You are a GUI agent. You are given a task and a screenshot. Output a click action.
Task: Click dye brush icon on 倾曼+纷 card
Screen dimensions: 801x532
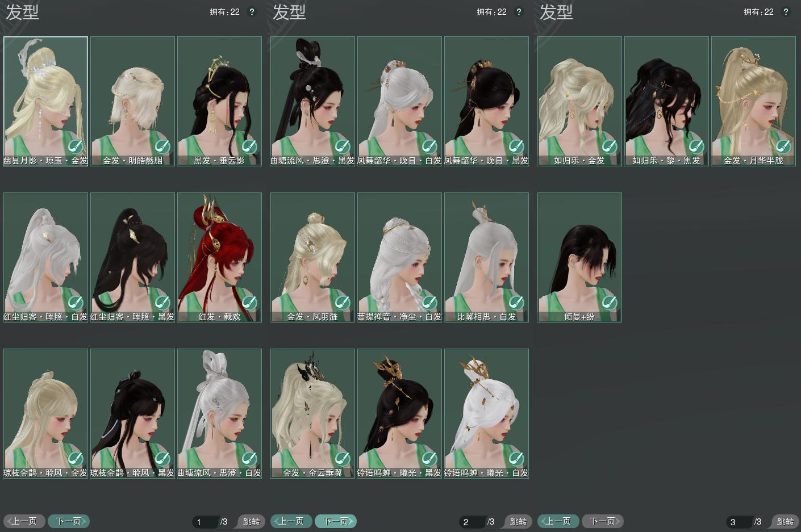click(609, 302)
